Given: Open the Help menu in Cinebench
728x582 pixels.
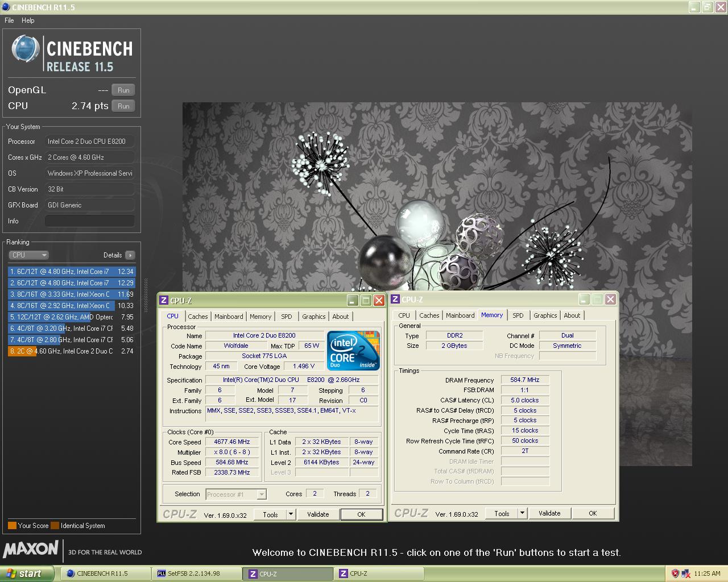Looking at the screenshot, I should [28, 20].
